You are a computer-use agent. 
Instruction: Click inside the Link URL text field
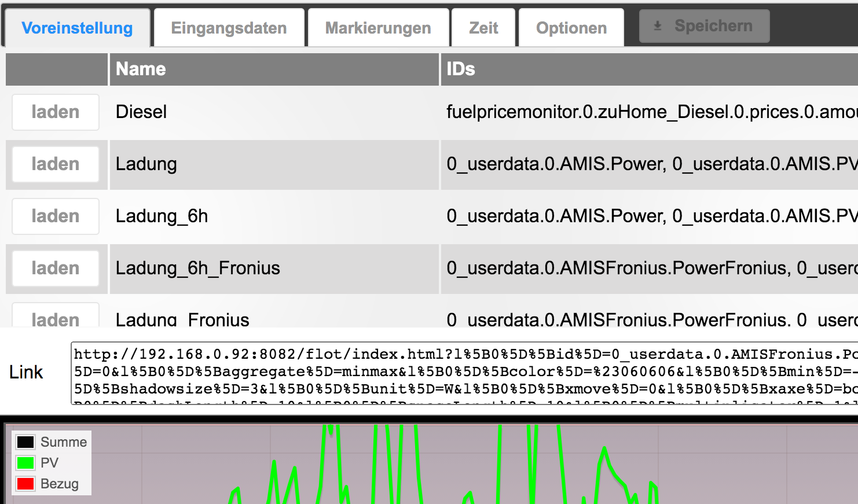pyautogui.click(x=464, y=373)
